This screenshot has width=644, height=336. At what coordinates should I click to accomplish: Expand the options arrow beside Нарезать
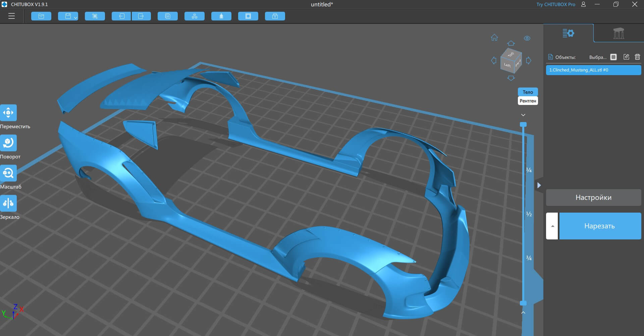[x=552, y=226]
